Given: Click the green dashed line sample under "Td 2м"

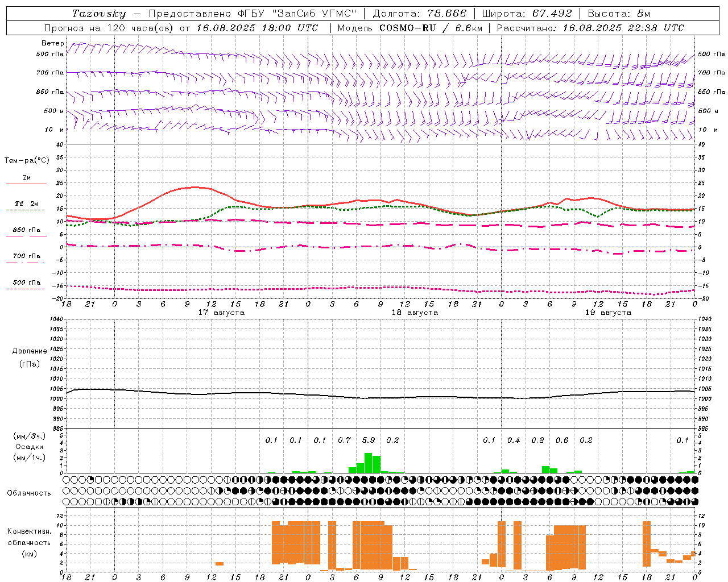Looking at the screenshot, I should 26,210.
